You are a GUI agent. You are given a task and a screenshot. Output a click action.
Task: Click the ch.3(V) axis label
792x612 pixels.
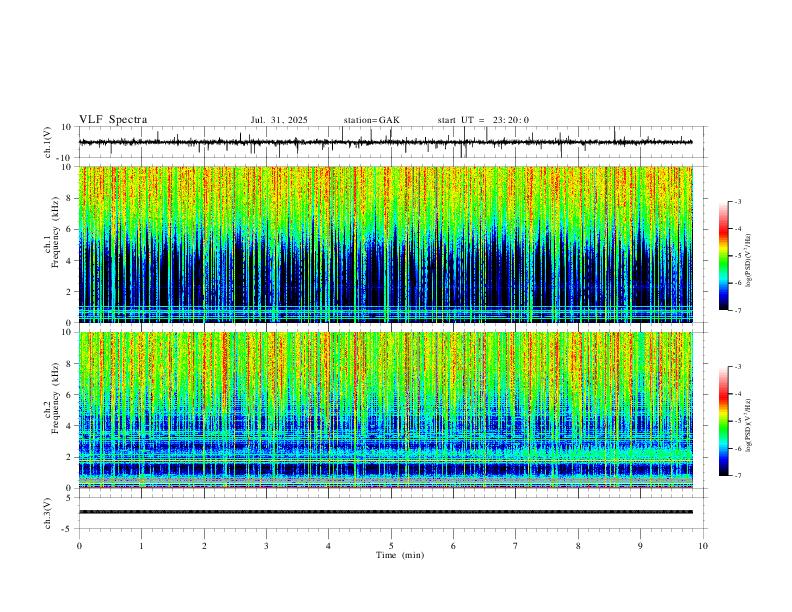pos(48,513)
